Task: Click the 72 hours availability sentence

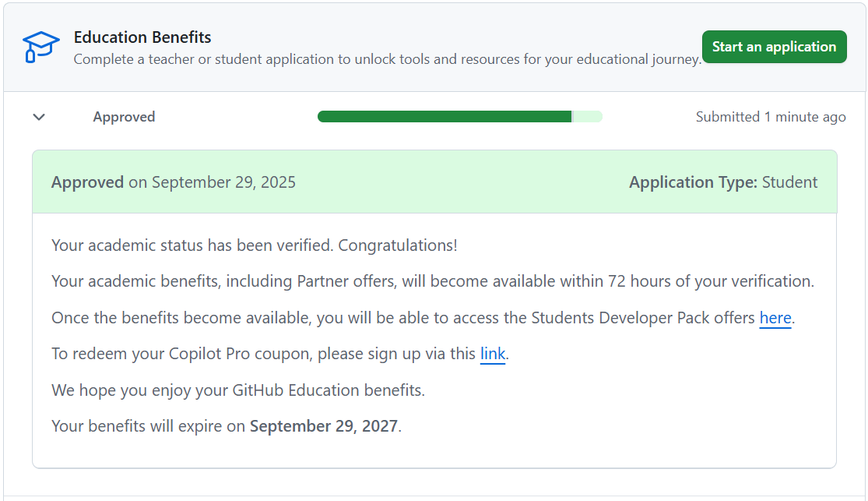Action: click(x=432, y=281)
